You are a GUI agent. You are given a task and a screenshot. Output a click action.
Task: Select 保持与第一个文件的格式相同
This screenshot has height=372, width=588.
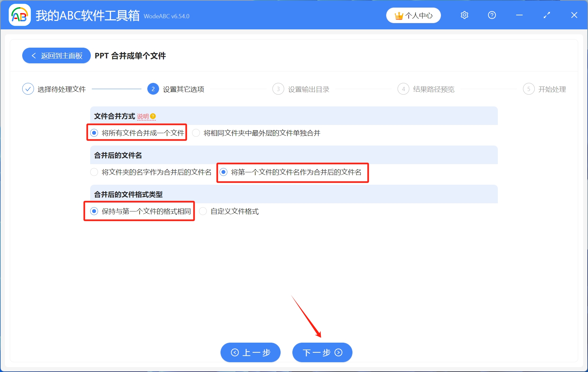94,211
